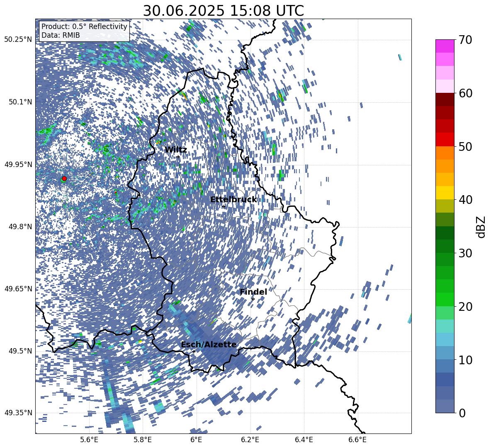Click the Findel location cross marker

(253, 299)
